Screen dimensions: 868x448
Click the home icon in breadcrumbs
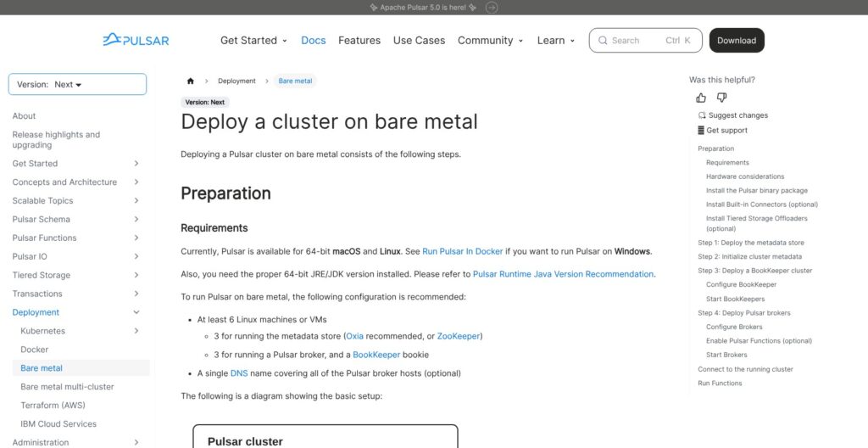pyautogui.click(x=191, y=81)
